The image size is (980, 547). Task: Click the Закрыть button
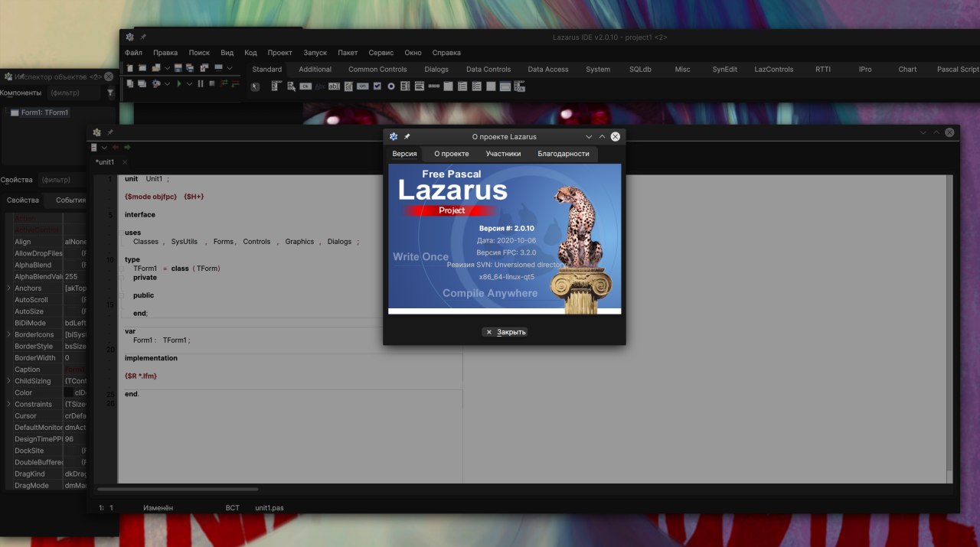point(505,332)
